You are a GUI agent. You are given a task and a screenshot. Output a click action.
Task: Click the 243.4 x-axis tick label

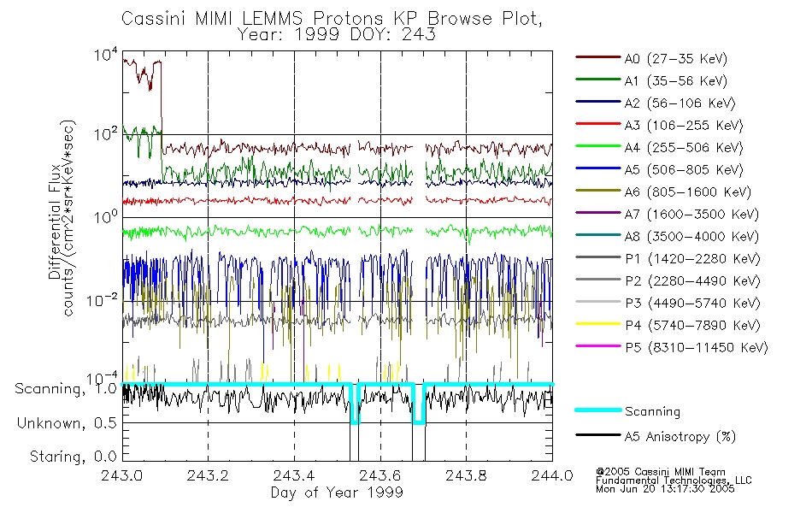point(294,475)
